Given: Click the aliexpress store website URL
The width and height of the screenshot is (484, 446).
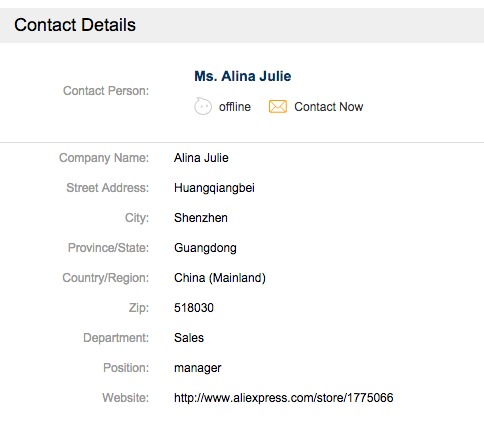Looking at the screenshot, I should tap(284, 398).
